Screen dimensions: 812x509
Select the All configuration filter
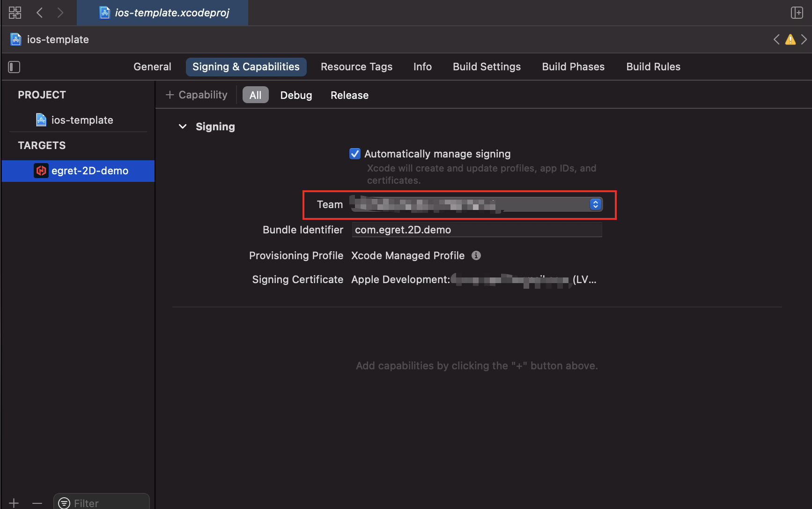coord(255,95)
